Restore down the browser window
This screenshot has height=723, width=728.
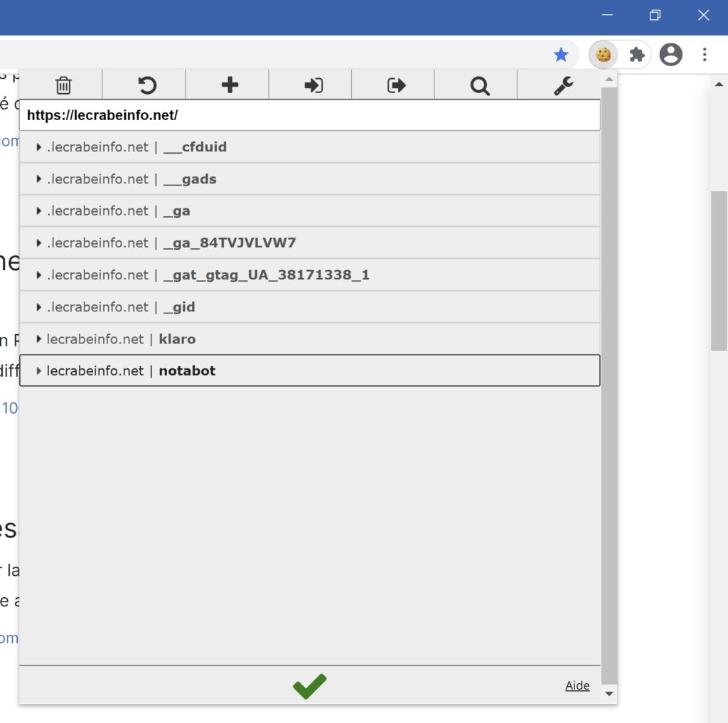click(x=655, y=16)
